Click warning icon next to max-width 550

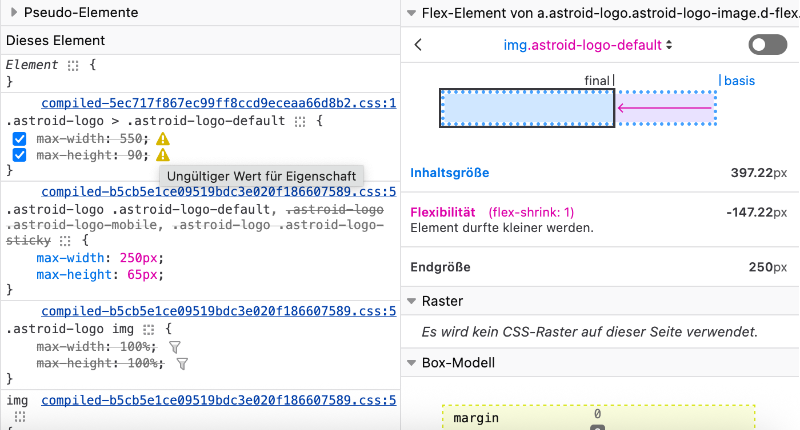coord(163,139)
